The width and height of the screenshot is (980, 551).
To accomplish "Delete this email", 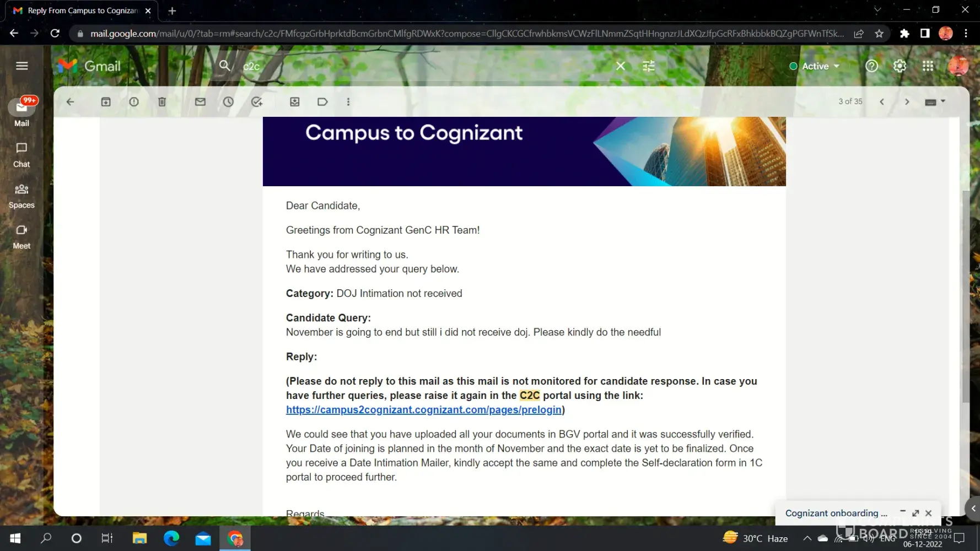I will [x=162, y=102].
